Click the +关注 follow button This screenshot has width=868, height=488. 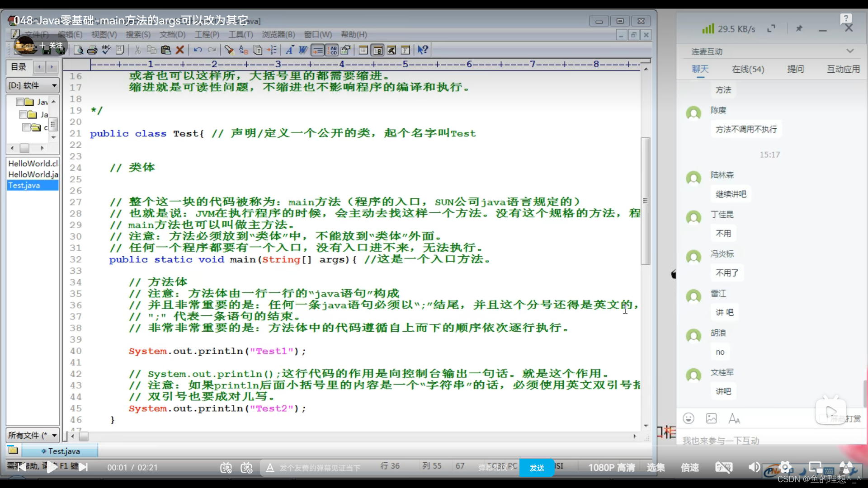[x=51, y=45]
